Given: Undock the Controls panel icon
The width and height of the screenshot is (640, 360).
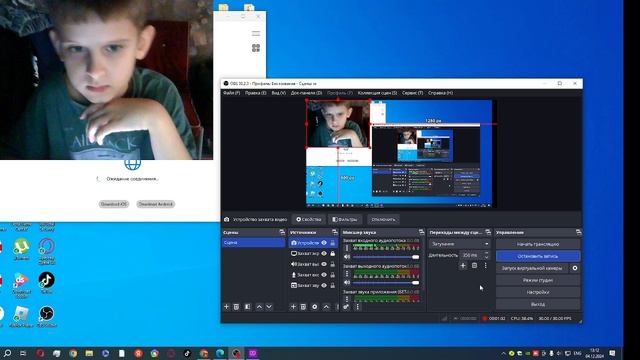Looking at the screenshot, I should click(578, 232).
